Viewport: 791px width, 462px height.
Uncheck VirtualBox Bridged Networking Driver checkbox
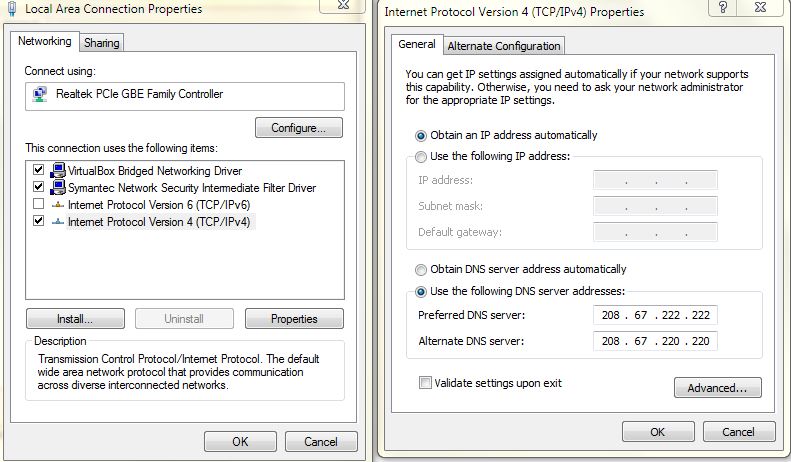[39, 171]
